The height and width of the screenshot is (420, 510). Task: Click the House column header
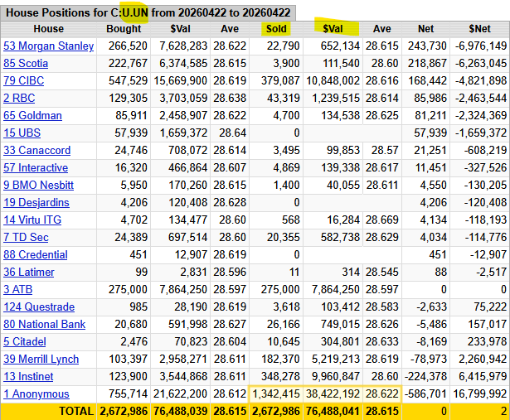[49, 29]
